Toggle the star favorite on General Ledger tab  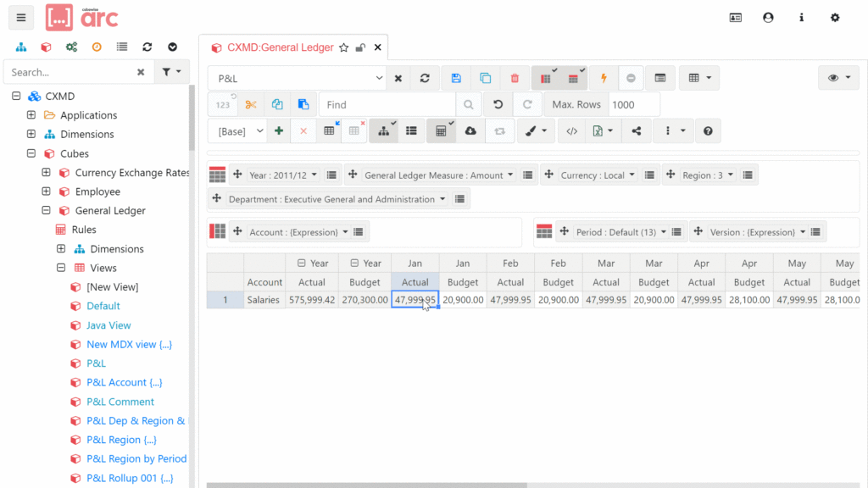tap(343, 48)
